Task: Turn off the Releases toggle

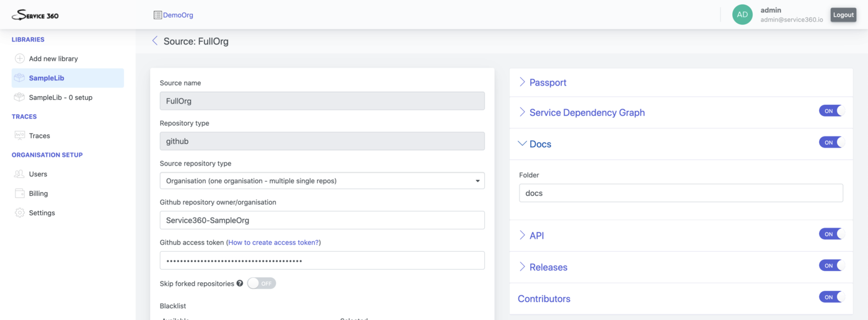Action: coord(831,265)
